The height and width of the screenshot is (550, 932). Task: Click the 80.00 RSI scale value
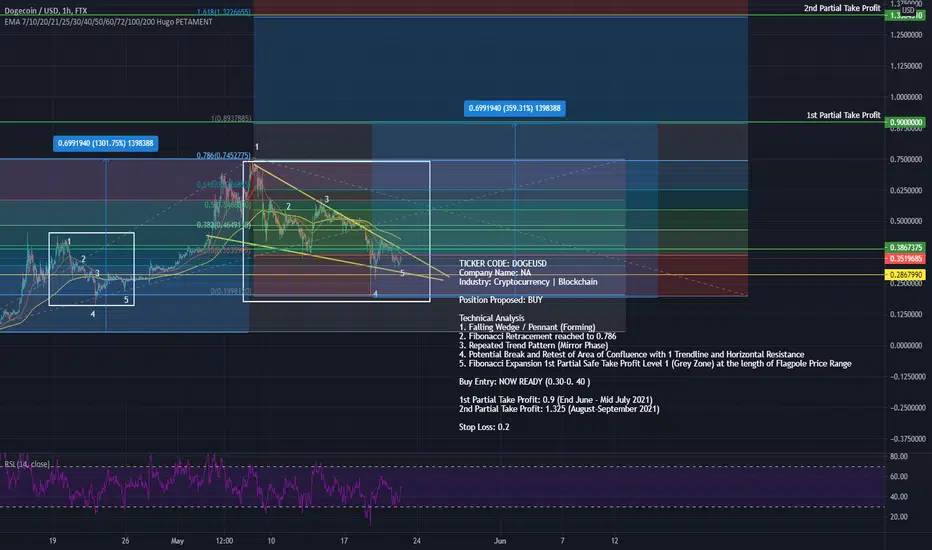tap(899, 457)
